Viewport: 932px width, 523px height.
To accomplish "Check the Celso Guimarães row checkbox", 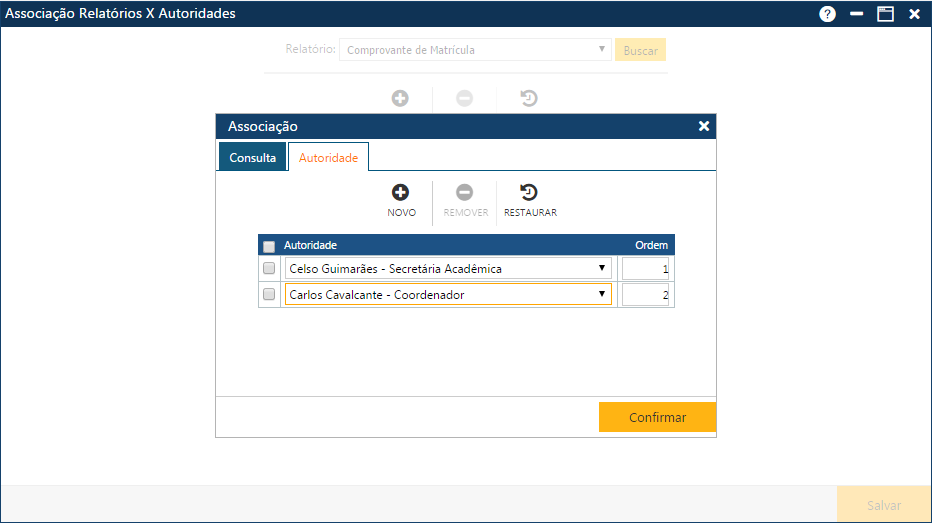I will (x=269, y=268).
